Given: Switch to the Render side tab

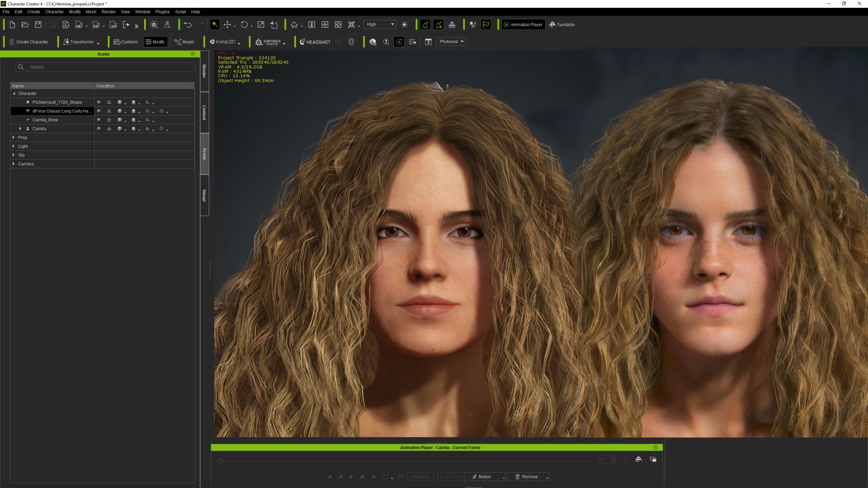Looking at the screenshot, I should tap(204, 71).
